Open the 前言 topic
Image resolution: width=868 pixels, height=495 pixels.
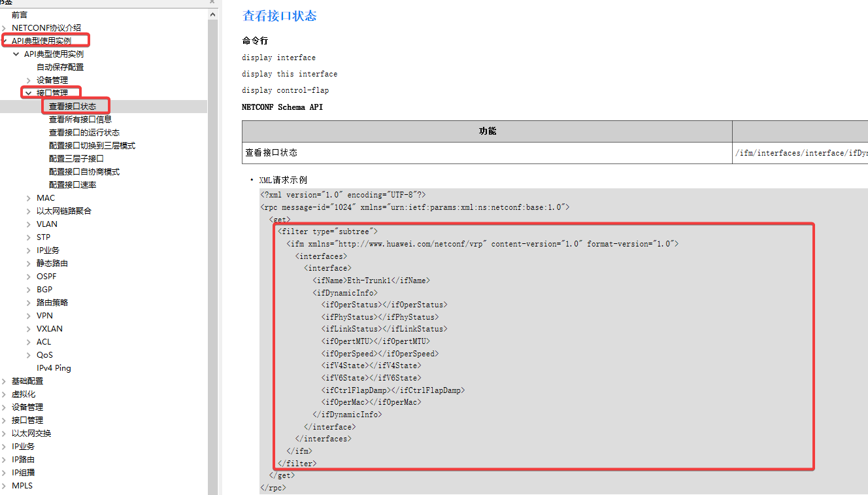(20, 14)
